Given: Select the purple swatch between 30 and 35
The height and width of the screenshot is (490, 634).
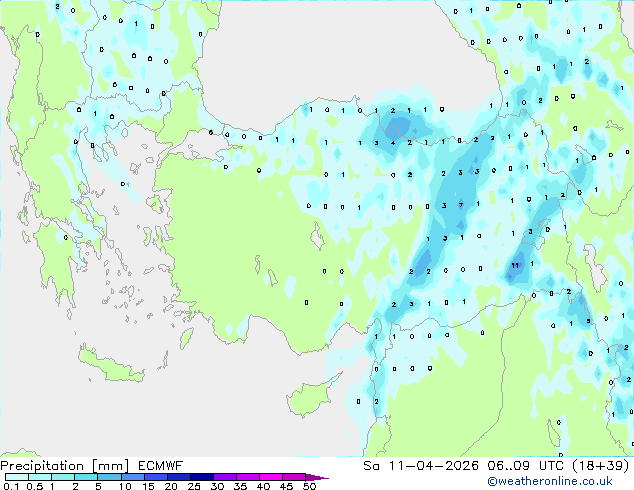Looking at the screenshot, I should coord(225,477).
